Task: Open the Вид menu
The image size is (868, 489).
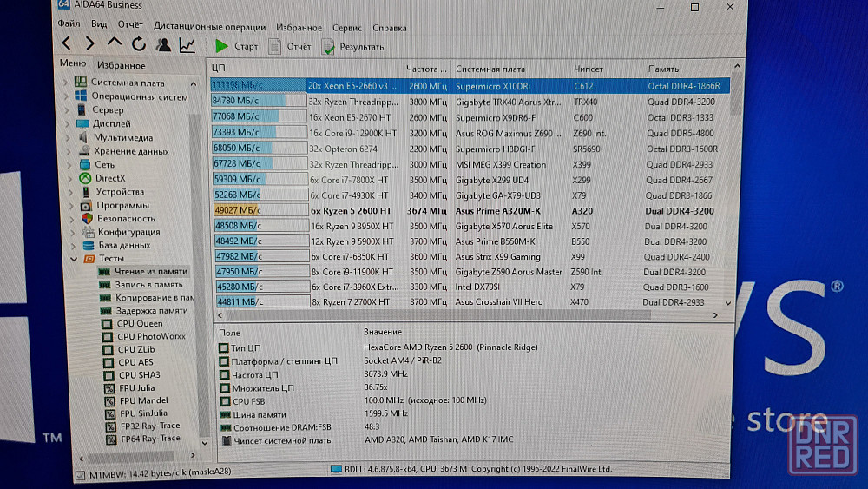Action: [99, 23]
